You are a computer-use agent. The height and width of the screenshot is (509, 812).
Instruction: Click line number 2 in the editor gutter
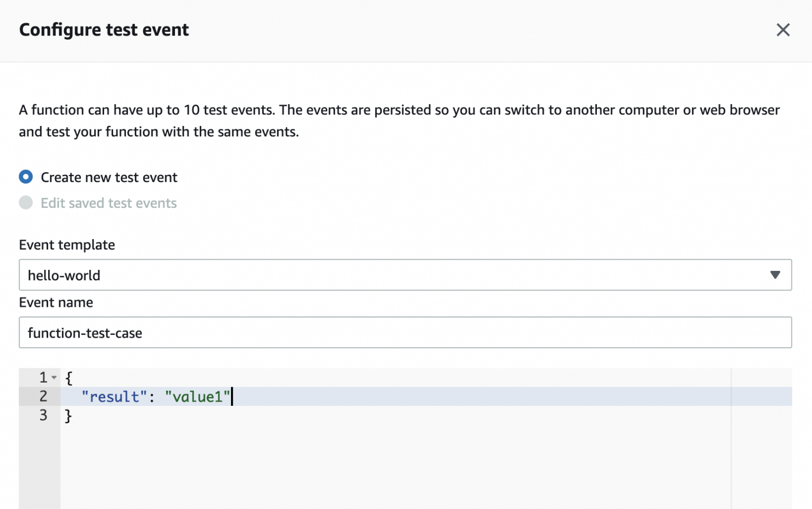[x=44, y=396]
